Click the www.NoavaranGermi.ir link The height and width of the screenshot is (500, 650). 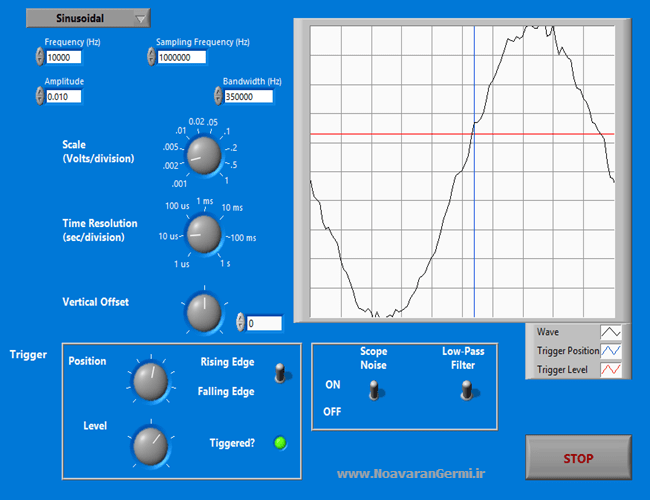click(411, 473)
